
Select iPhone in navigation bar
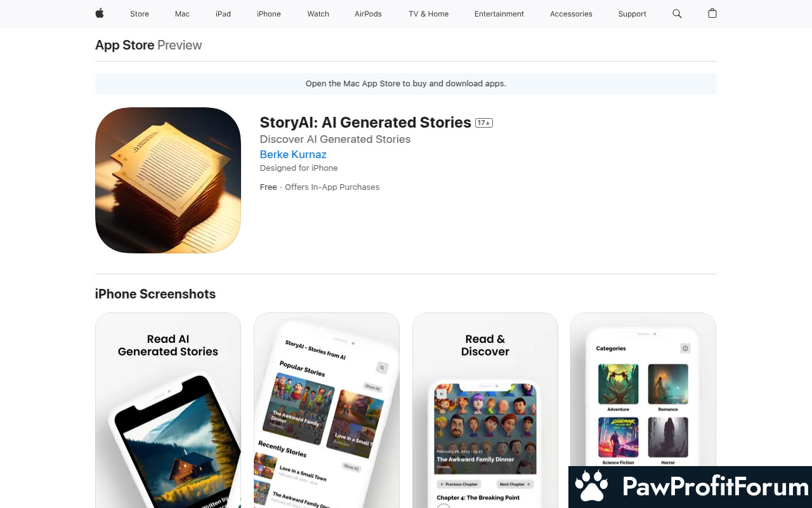[x=269, y=14]
